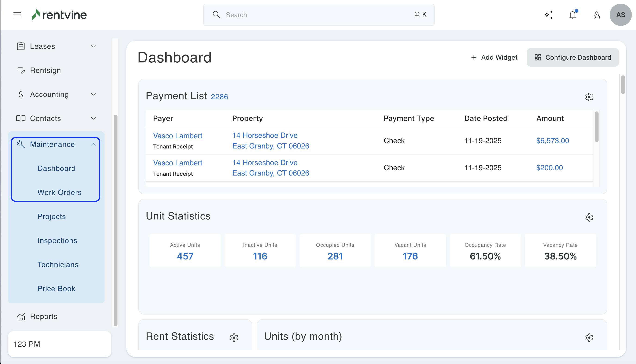Image resolution: width=636 pixels, height=364 pixels.
Task: Open the AI sparkles assistant icon
Action: coord(549,15)
